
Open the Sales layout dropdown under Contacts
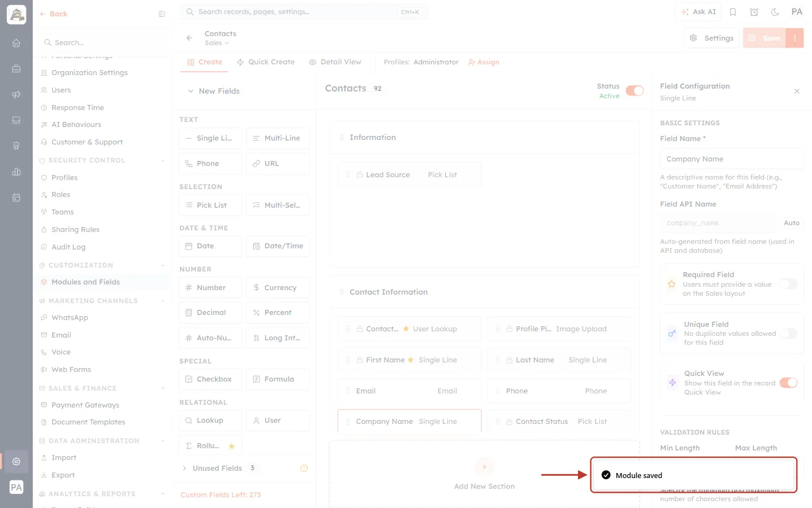[217, 43]
